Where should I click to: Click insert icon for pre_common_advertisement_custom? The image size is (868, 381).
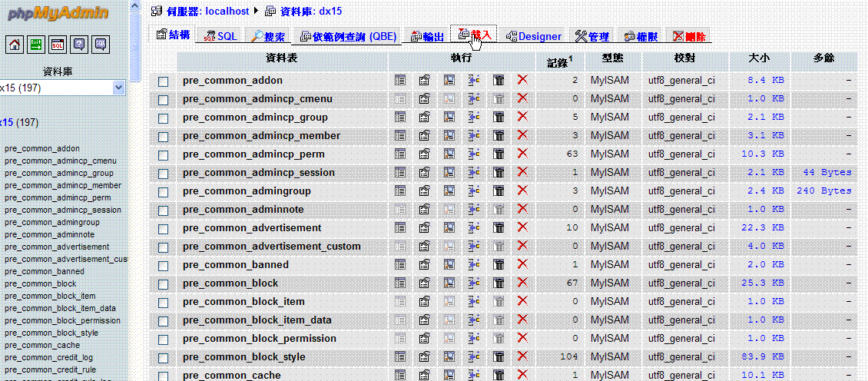(473, 246)
